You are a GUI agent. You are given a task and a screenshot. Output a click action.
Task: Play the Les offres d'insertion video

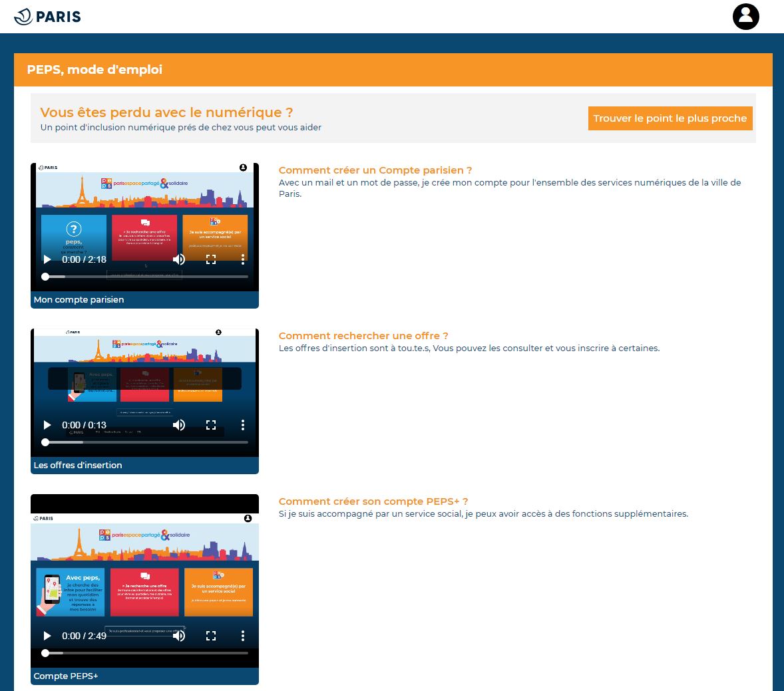pos(47,425)
